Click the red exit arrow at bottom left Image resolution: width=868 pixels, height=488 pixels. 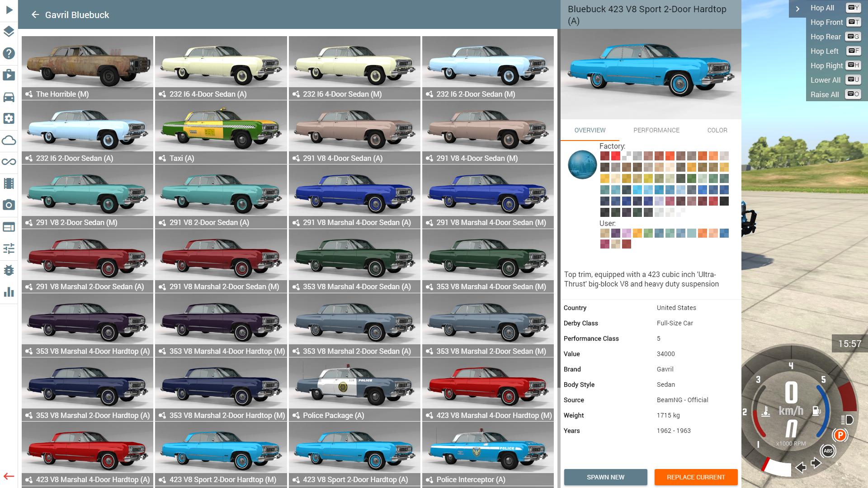pyautogui.click(x=9, y=476)
